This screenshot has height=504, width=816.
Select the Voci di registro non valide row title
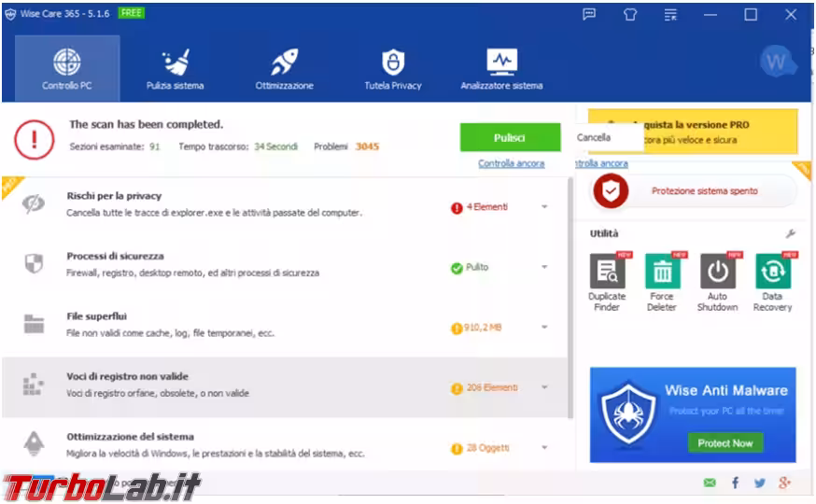[128, 376]
